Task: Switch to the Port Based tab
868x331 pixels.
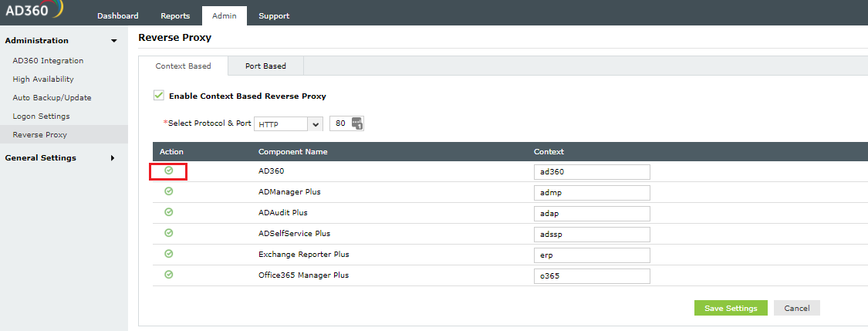Action: point(265,66)
